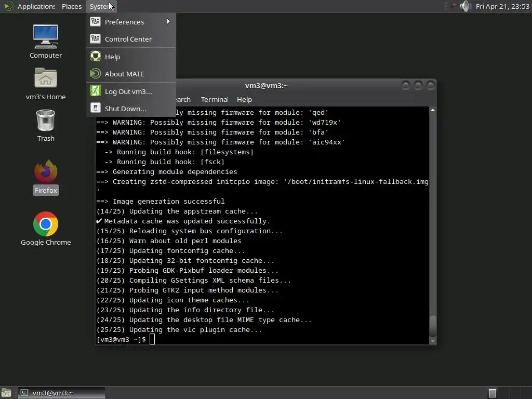Close the System menu via its label
Screen dimensions: 532x399
pos(101,6)
